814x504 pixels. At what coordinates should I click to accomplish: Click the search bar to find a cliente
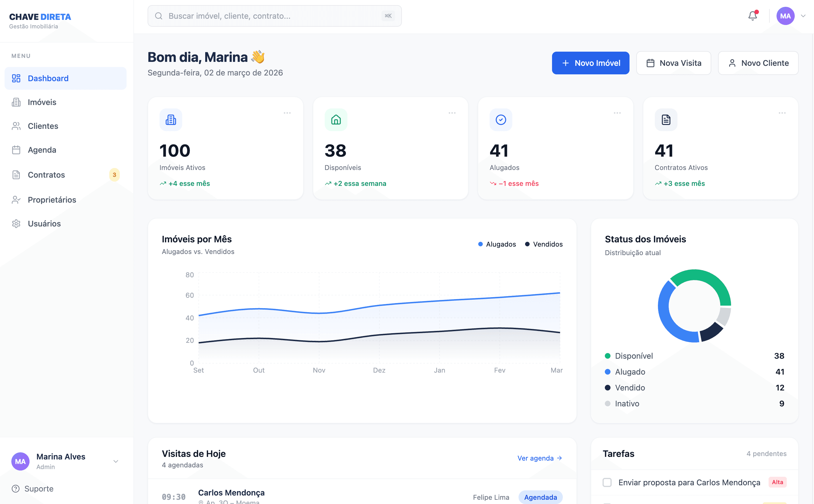[275, 16]
